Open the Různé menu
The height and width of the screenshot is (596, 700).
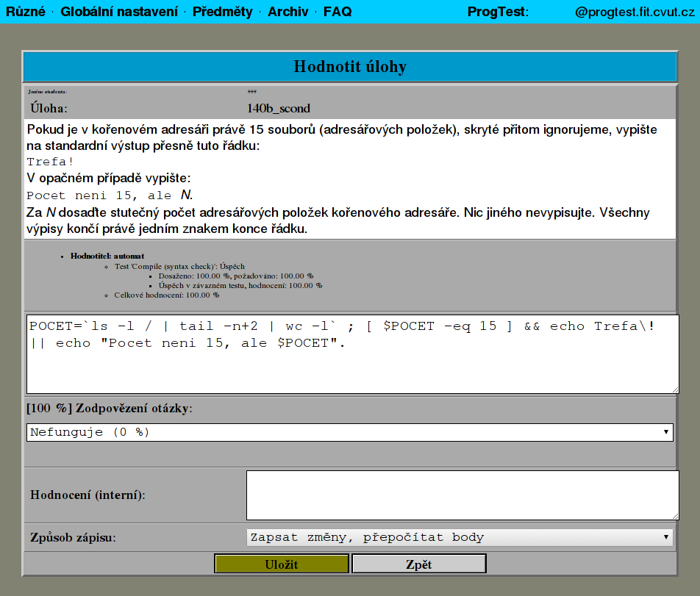(x=26, y=12)
